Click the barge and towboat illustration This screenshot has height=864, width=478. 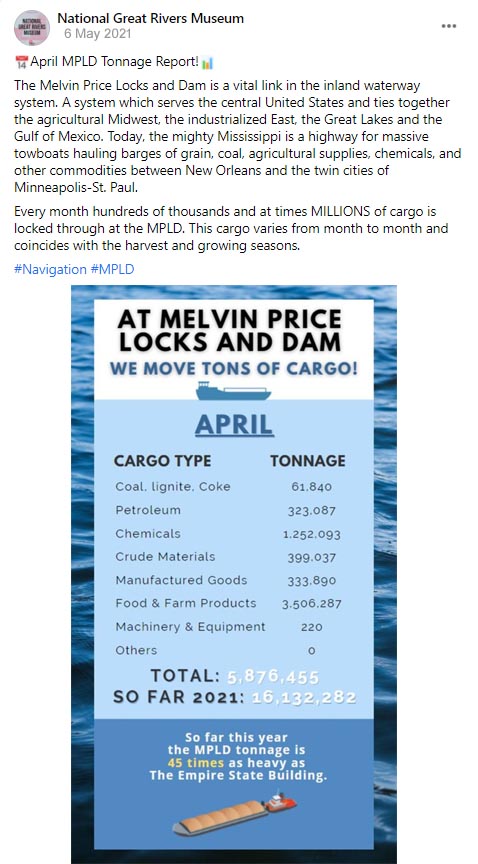[x=235, y=814]
